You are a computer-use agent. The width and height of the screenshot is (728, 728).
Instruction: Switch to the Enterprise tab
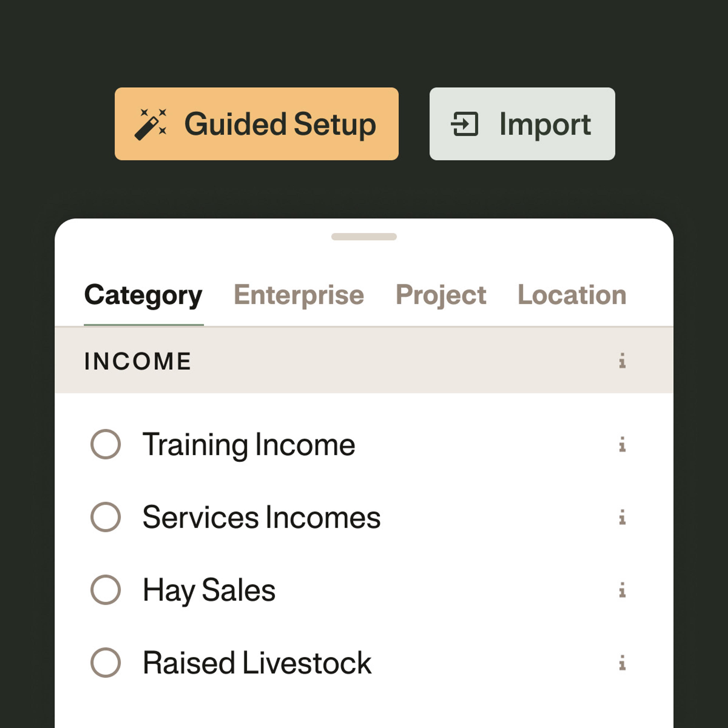coord(299,295)
